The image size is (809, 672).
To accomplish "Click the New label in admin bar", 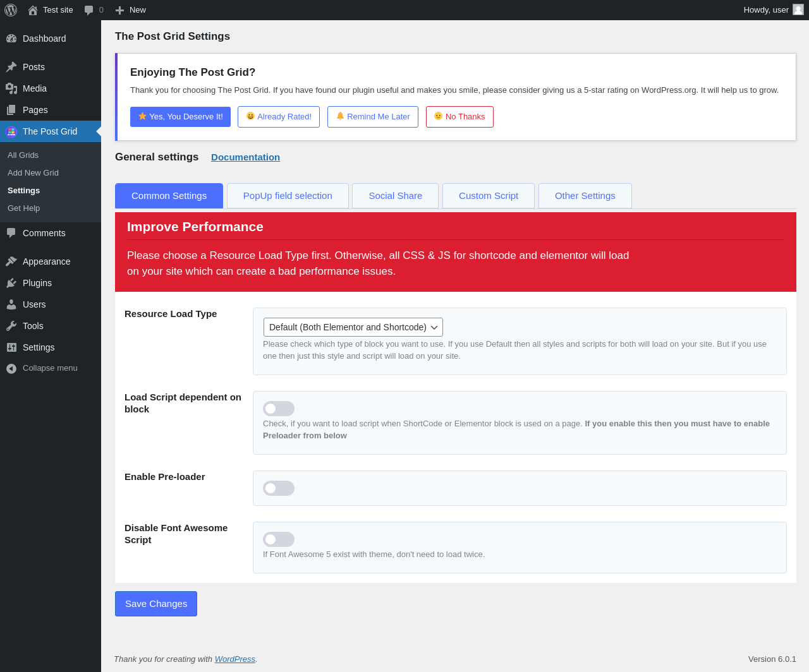I will coord(138,10).
